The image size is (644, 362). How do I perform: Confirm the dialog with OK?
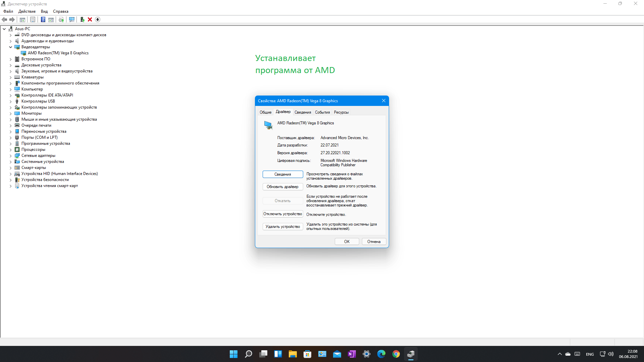[x=347, y=242]
